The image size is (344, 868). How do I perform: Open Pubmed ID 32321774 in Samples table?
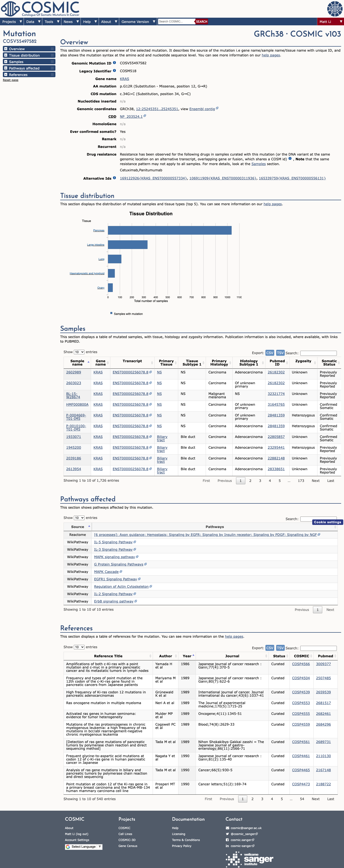(276, 394)
